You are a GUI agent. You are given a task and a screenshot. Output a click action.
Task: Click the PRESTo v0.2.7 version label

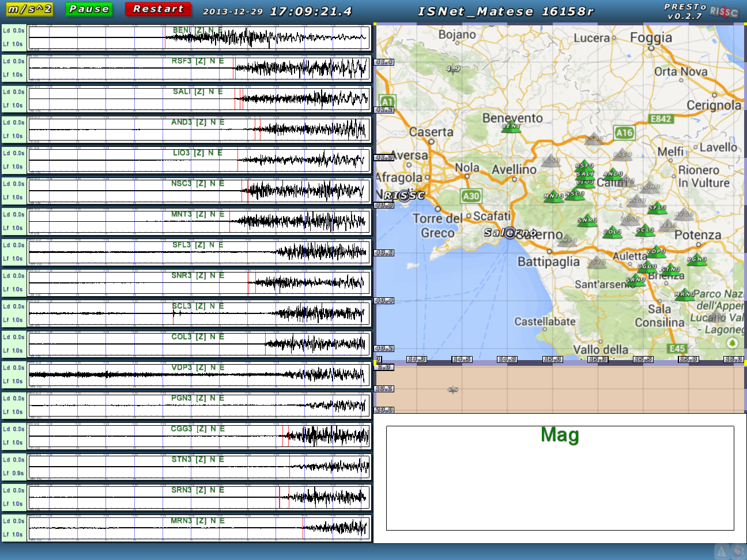coord(685,11)
